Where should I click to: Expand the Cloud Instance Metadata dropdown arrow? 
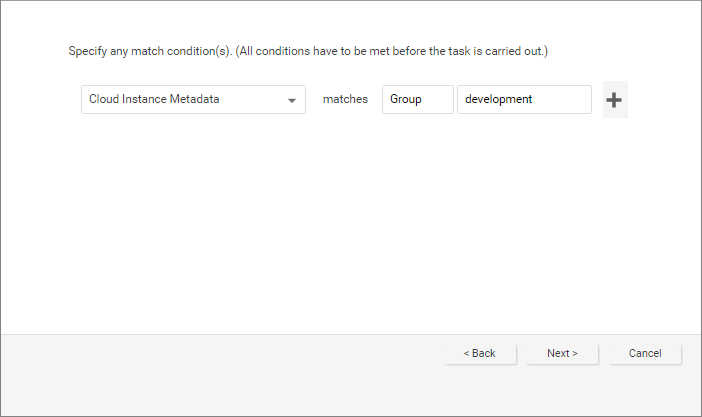[292, 100]
